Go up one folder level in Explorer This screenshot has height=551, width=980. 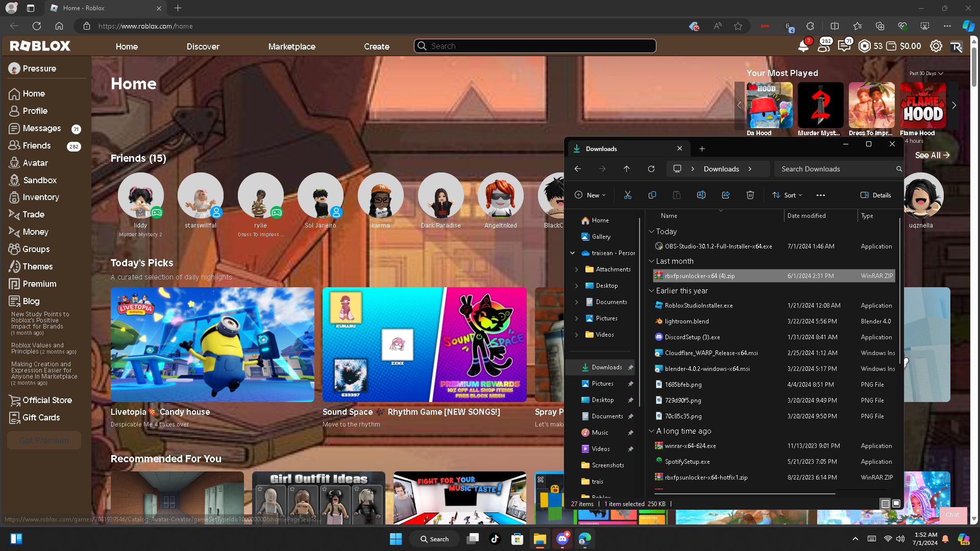[x=627, y=169]
